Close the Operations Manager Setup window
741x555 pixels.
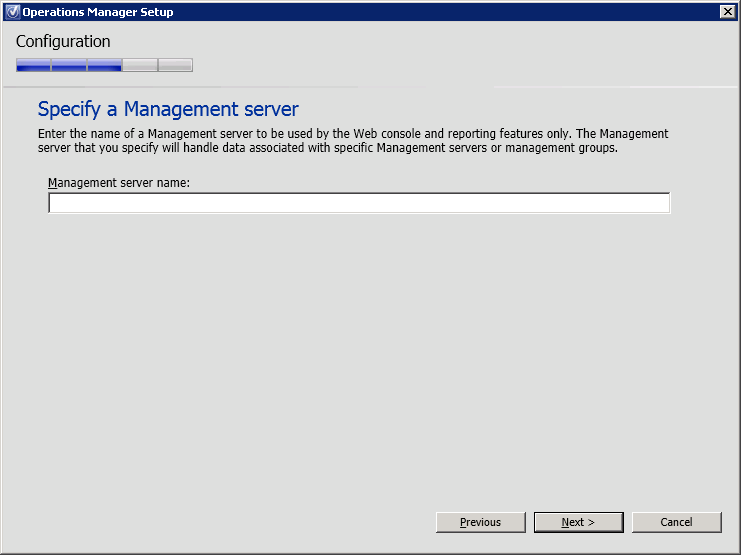coord(727,12)
